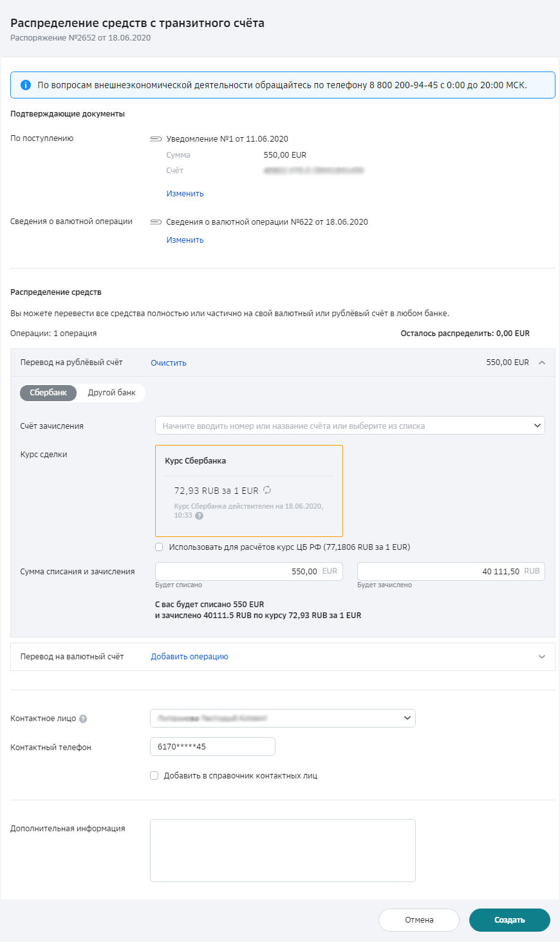Refresh the Sberbank exchange rate
This screenshot has height=942, width=560.
(267, 491)
